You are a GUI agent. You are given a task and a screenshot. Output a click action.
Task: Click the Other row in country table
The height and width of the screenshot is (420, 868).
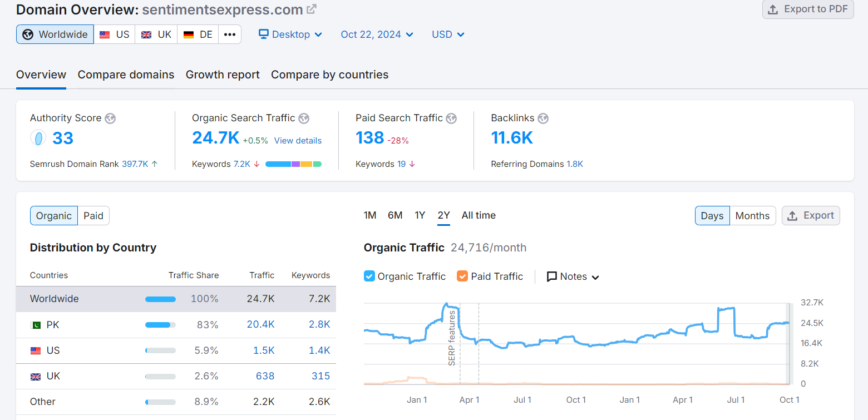(176, 402)
